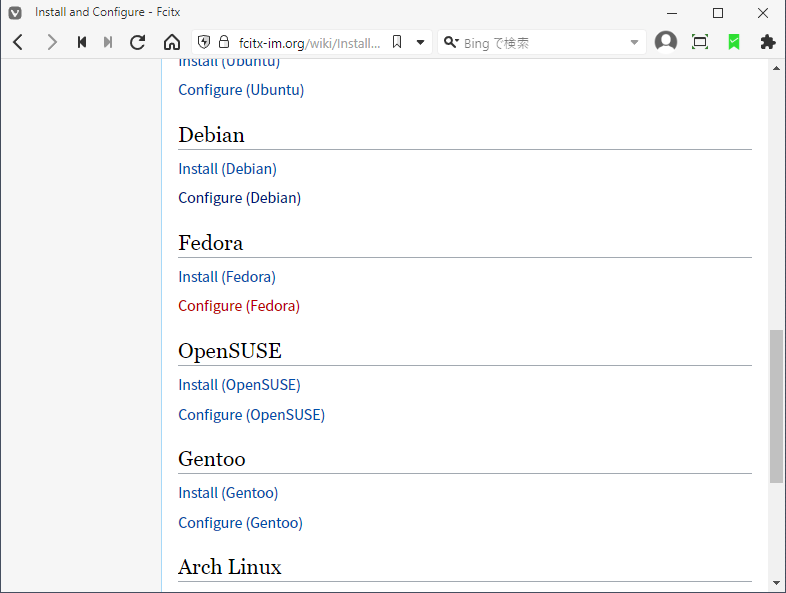Open the search engine selector
The image size is (786, 593).
click(x=452, y=42)
